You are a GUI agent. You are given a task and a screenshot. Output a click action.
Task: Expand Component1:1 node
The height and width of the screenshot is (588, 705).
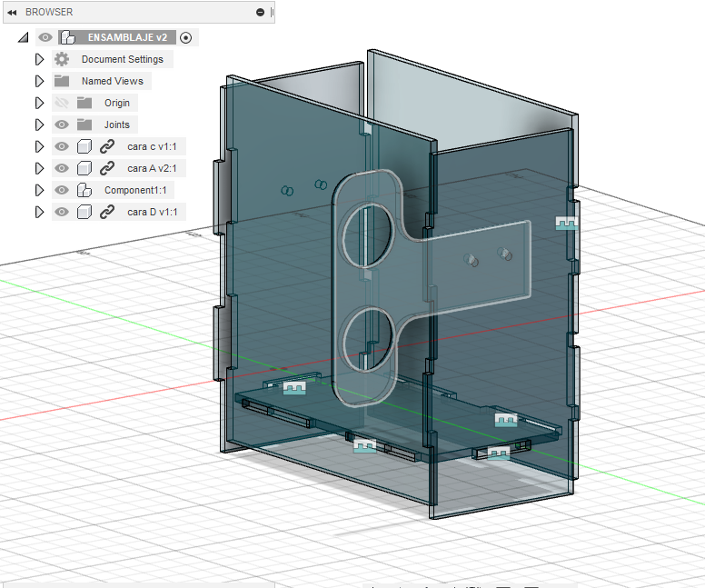tap(40, 190)
